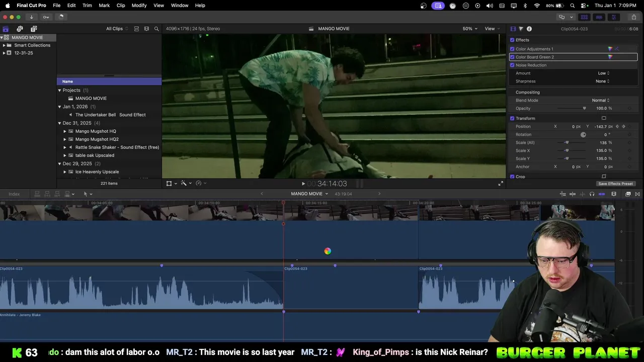Toggle the Crop checkbox
The image size is (644, 362).
512,176
